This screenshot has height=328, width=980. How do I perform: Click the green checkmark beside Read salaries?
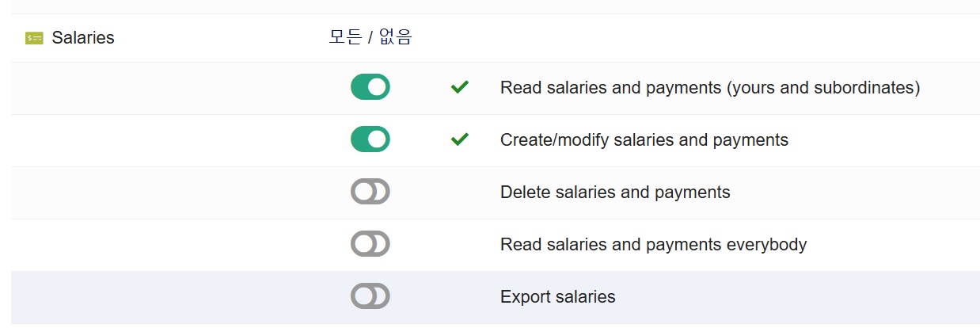[x=459, y=87]
